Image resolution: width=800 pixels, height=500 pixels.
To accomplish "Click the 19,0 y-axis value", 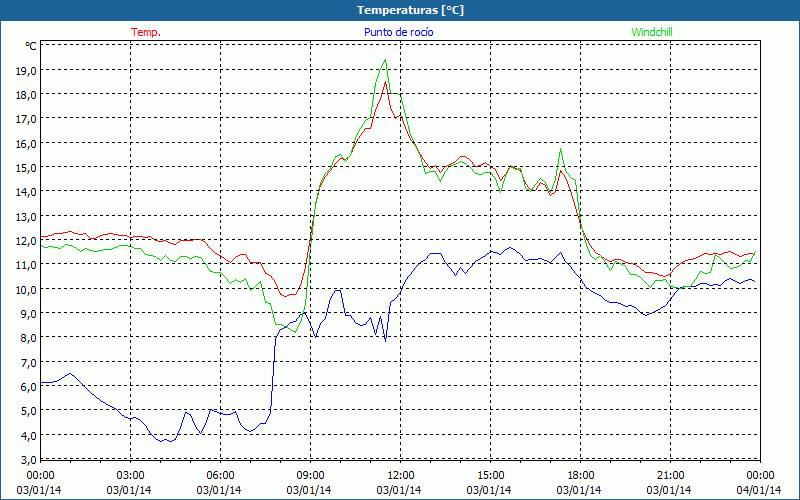I will click(26, 70).
